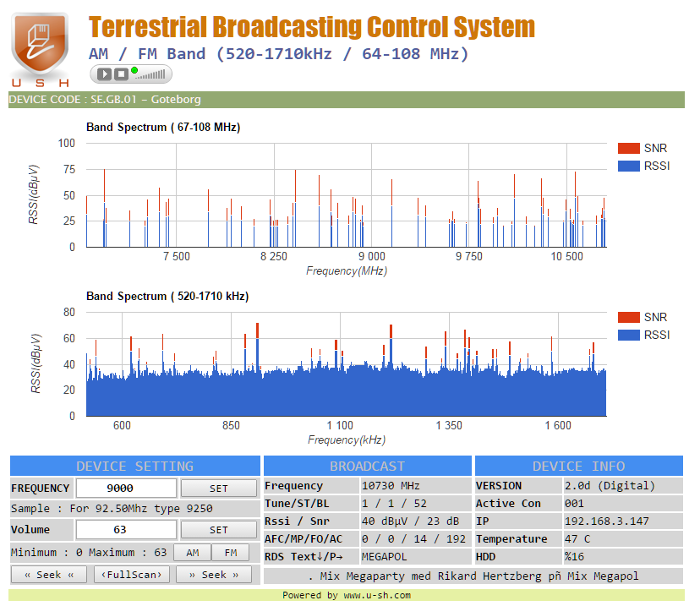Screen dimensions: 700x606
Task: Click the DEVICE INFO panel header
Action: tap(579, 466)
